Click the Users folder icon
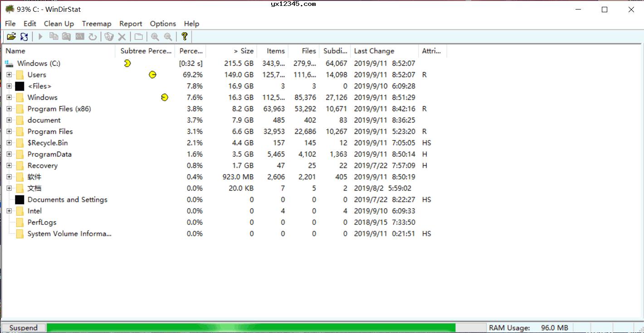 click(20, 75)
